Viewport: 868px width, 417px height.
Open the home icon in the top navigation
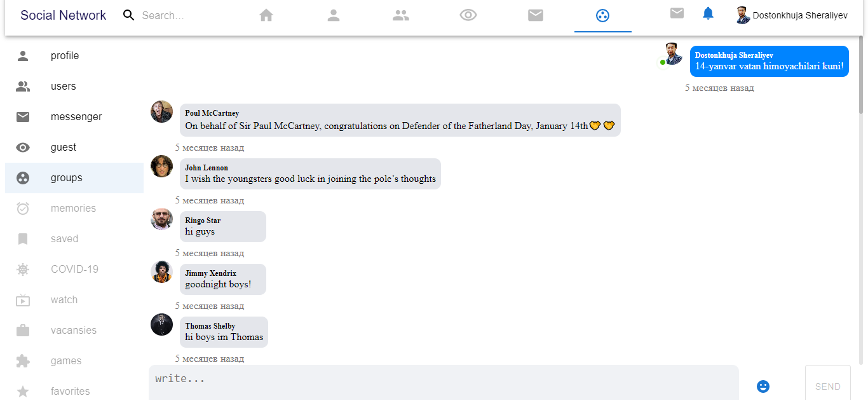[266, 15]
